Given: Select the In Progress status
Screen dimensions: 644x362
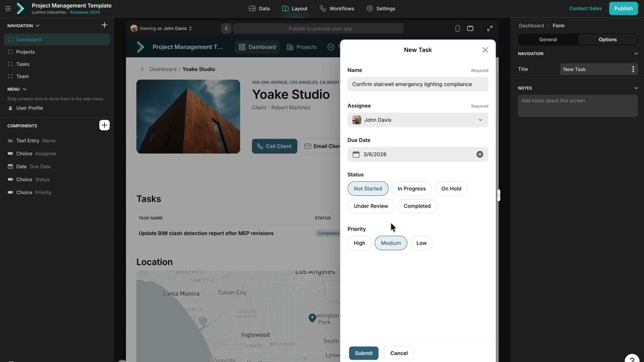Looking at the screenshot, I should point(412,189).
